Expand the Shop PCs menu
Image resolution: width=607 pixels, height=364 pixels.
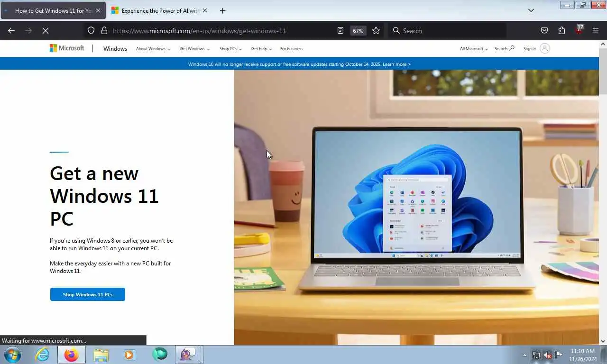[x=230, y=49]
